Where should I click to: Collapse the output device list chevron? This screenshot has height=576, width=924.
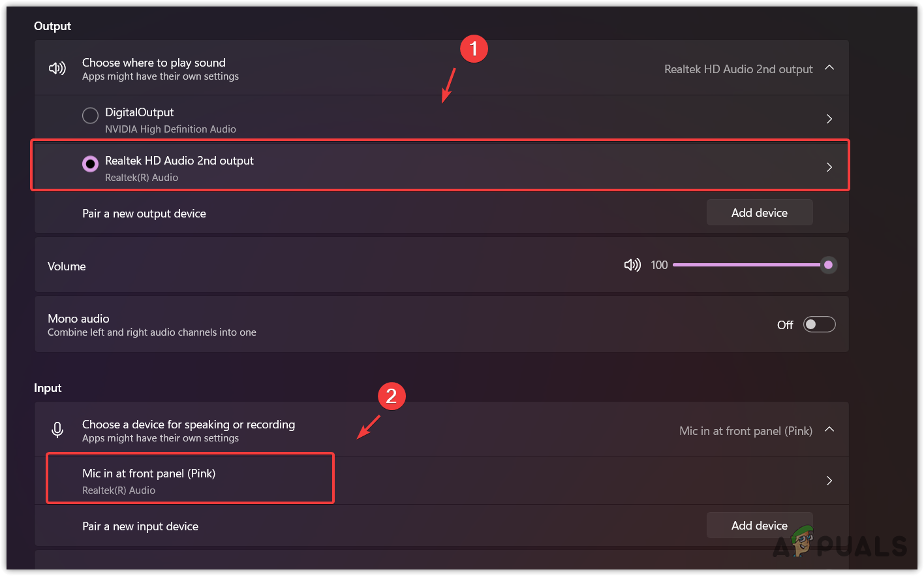(x=829, y=68)
